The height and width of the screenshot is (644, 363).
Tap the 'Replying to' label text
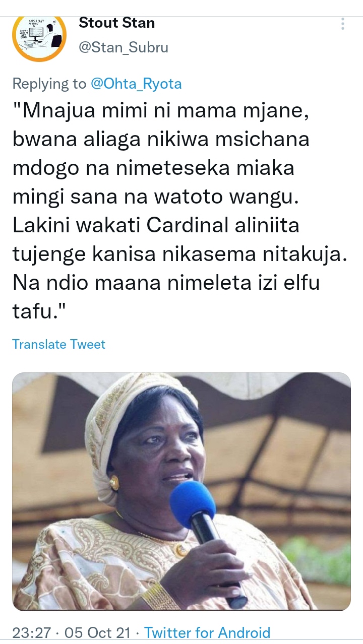[49, 84]
